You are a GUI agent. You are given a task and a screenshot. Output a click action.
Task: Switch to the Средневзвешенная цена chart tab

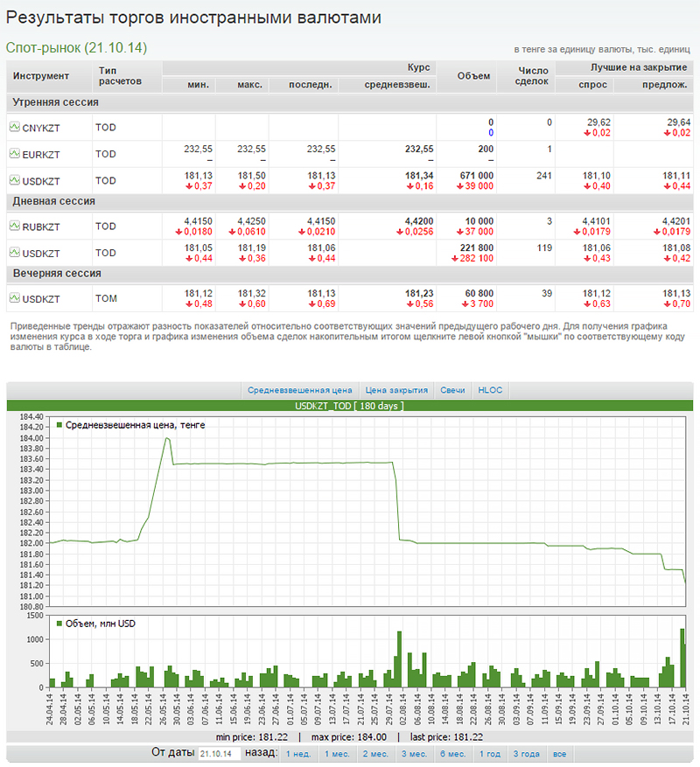tap(299, 390)
